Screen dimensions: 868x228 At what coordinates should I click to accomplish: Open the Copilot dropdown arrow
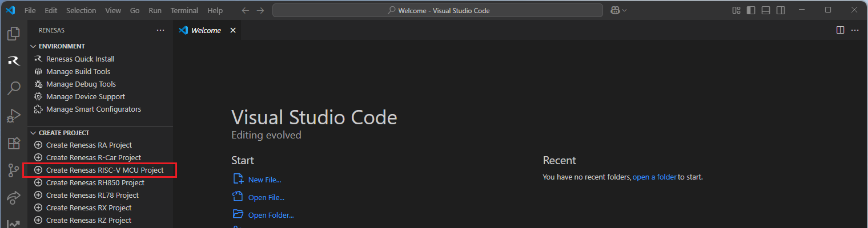click(624, 10)
